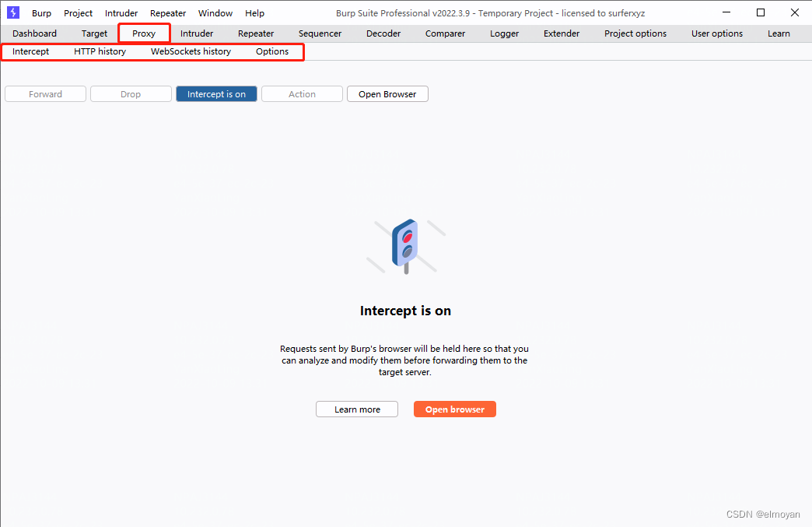812x527 pixels.
Task: Click the Action button
Action: [x=302, y=93]
